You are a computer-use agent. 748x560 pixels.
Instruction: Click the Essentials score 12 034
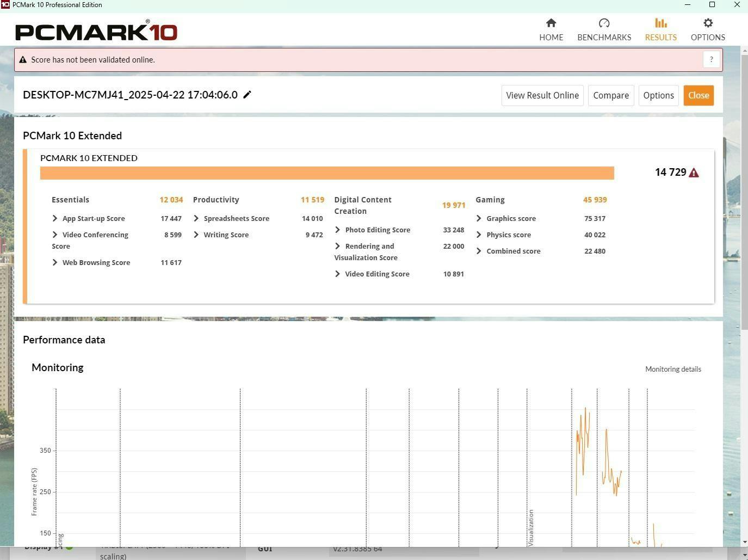[x=171, y=200]
